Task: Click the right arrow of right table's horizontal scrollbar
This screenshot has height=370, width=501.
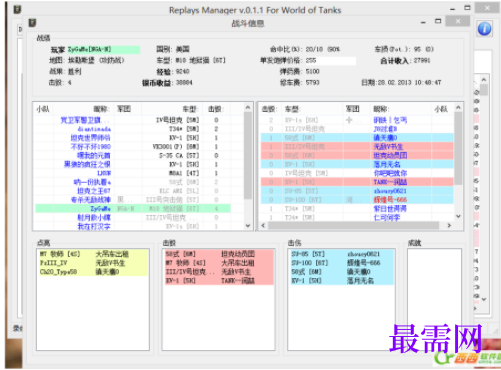Action: pos(449,225)
